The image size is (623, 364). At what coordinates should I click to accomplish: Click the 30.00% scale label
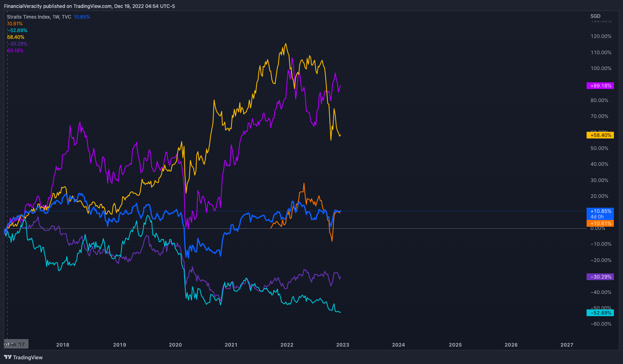[x=600, y=180]
